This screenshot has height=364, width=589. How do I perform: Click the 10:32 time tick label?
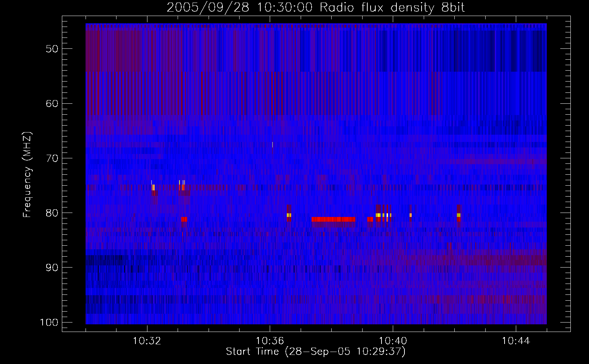pyautogui.click(x=147, y=341)
